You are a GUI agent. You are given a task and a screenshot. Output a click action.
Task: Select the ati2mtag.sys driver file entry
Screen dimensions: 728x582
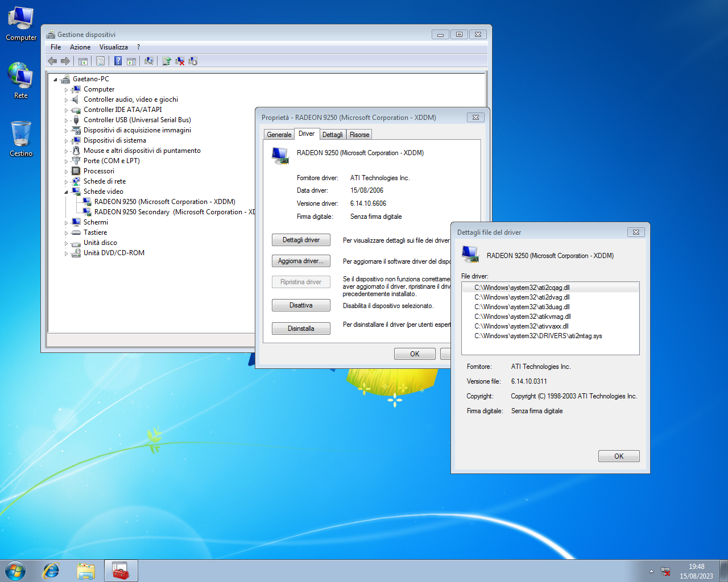click(537, 336)
